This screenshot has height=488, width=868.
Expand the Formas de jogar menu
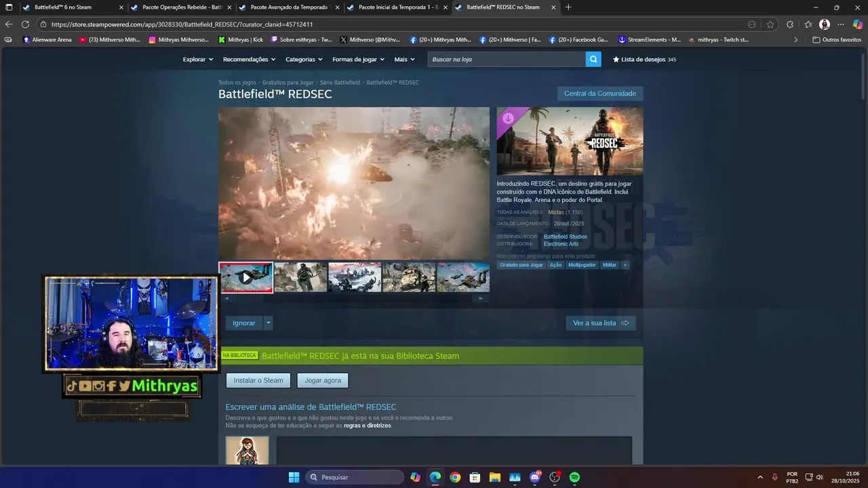point(359,60)
